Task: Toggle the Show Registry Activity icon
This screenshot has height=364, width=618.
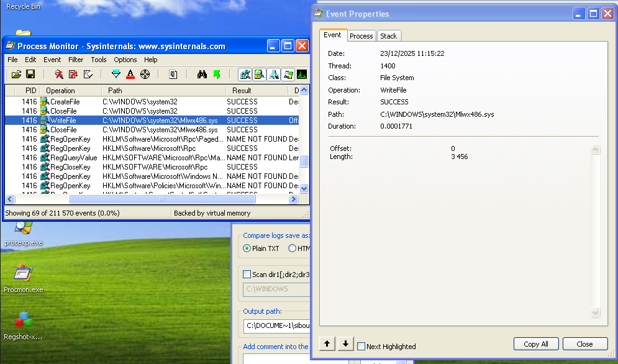Action: (x=245, y=75)
